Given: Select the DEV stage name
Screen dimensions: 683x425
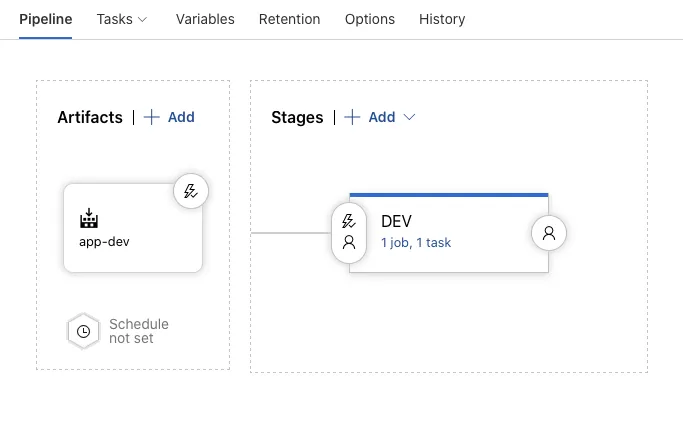Looking at the screenshot, I should point(397,221).
